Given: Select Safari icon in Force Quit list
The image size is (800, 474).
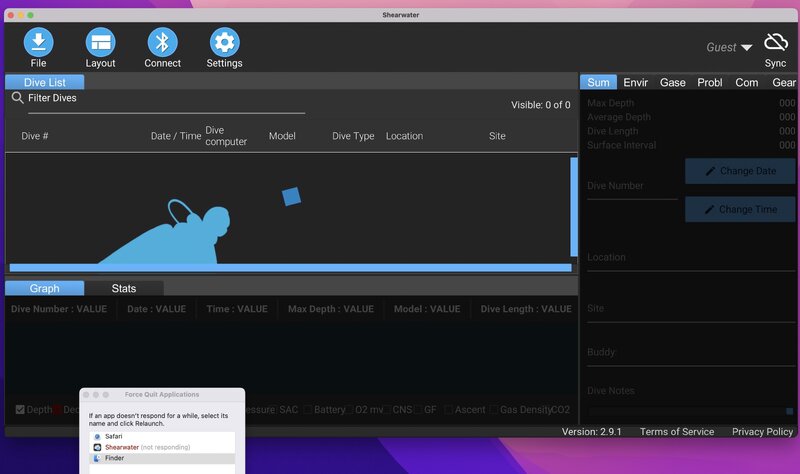Looking at the screenshot, I should pos(97,437).
